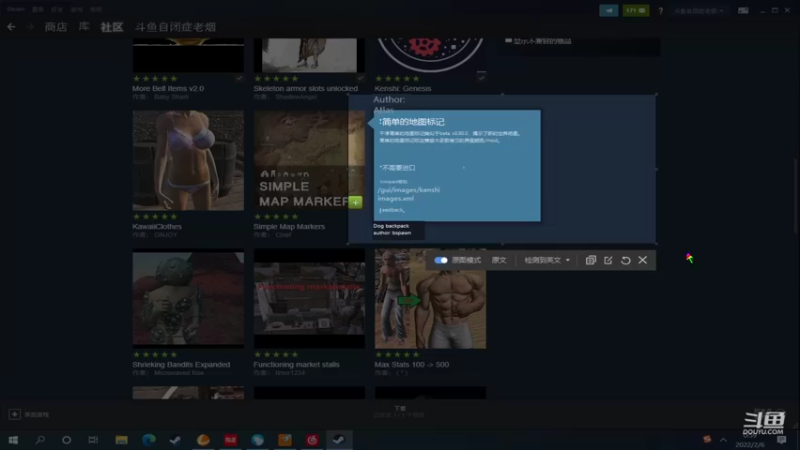Open Steam help question mark icon
The height and width of the screenshot is (450, 800).
[x=660, y=11]
